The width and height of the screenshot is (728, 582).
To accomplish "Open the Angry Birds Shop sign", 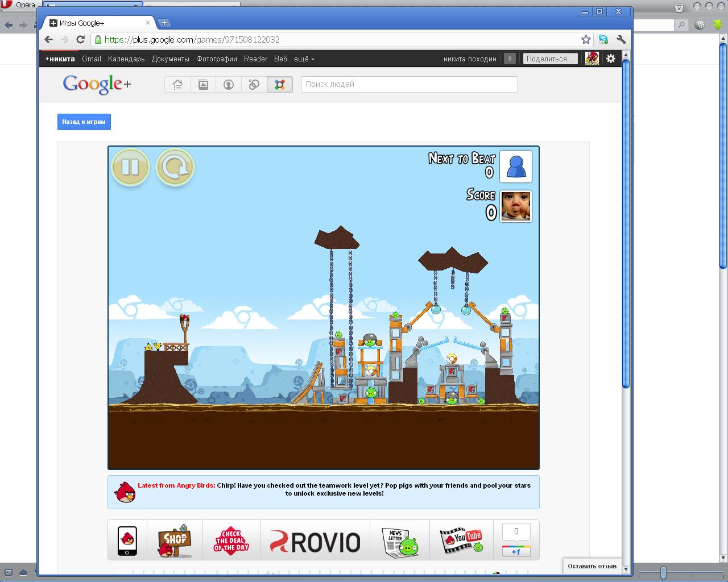I will pyautogui.click(x=175, y=540).
